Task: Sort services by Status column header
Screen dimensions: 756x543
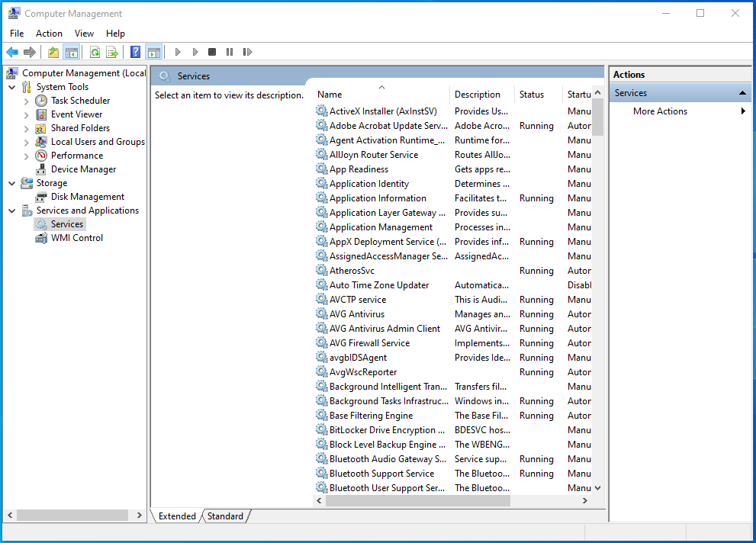Action: point(538,95)
